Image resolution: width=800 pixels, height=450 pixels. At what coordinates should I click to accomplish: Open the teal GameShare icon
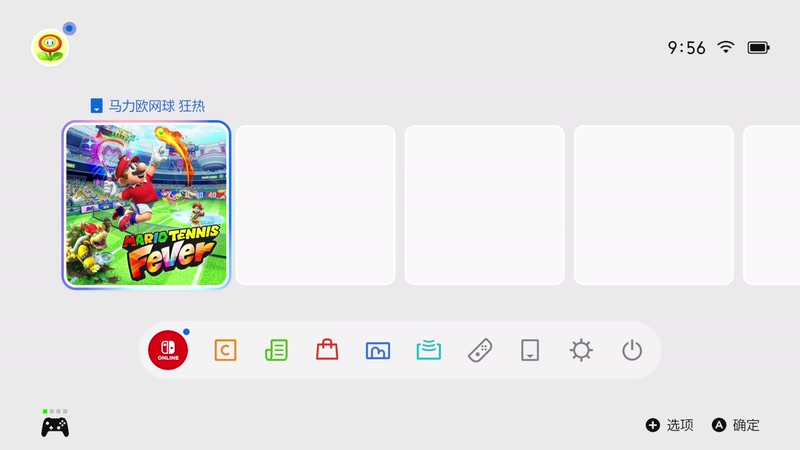coord(429,350)
